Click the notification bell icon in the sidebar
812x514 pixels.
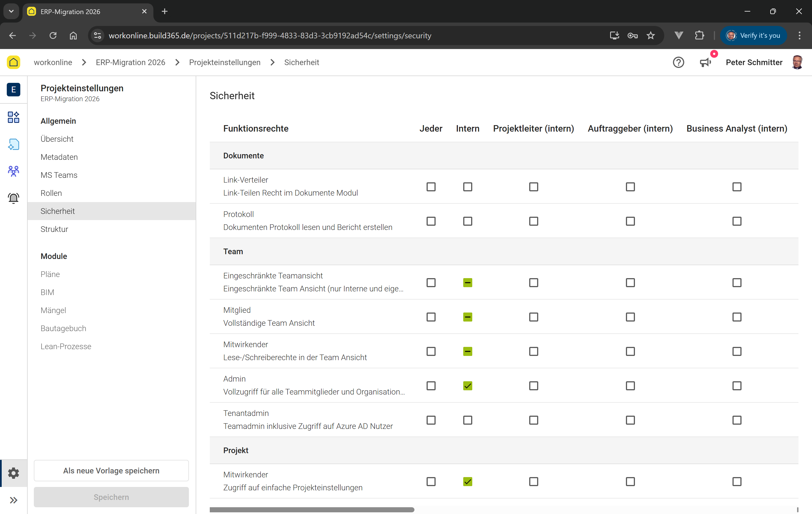coord(14,198)
